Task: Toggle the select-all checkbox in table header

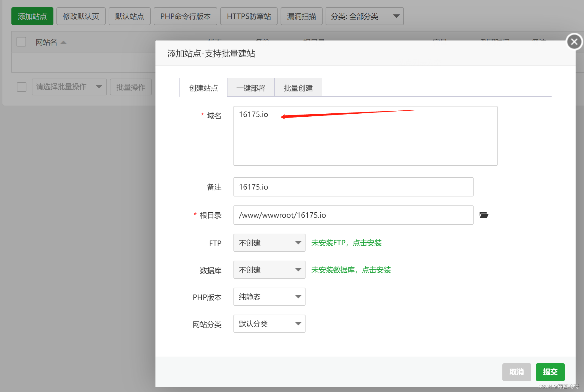Action: pyautogui.click(x=21, y=42)
